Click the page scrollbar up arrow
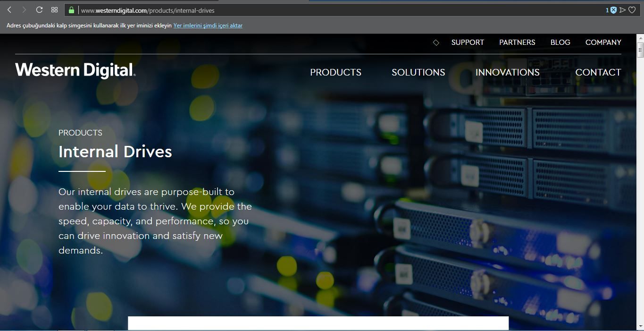The image size is (644, 331). click(x=640, y=38)
